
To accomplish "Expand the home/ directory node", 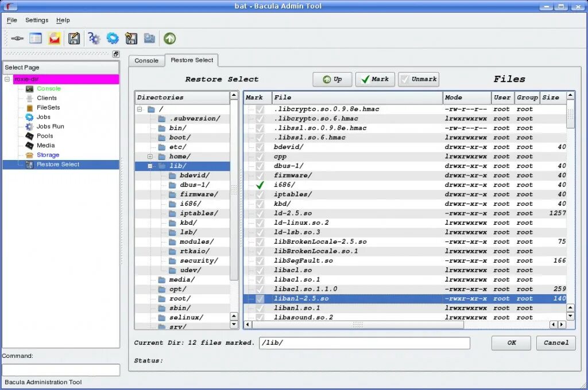I will pos(150,157).
